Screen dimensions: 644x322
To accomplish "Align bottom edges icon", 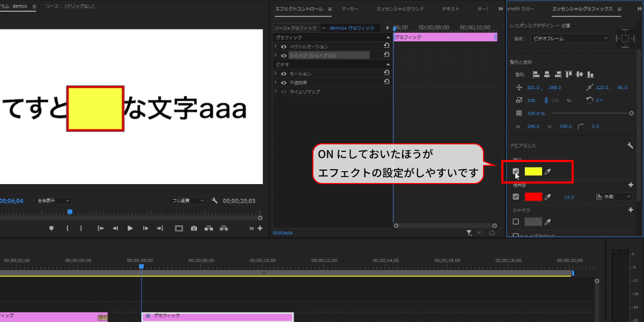I will click(590, 74).
